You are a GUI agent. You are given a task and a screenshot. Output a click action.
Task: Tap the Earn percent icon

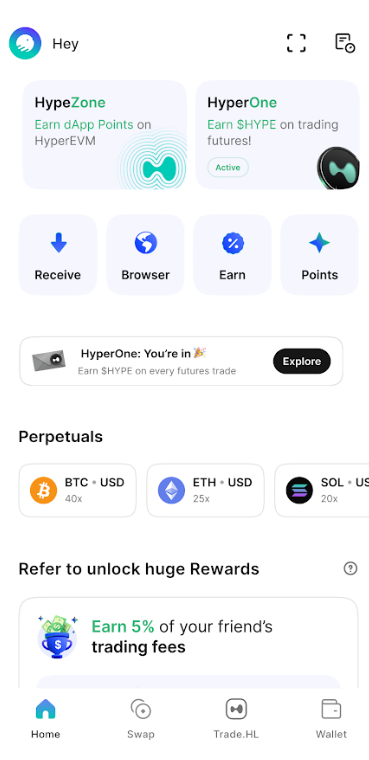click(x=233, y=242)
